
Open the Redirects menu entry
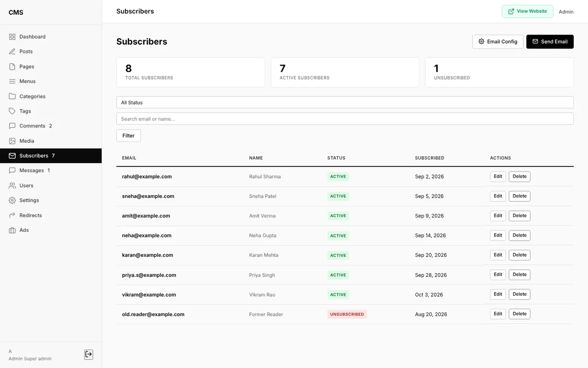pos(51,215)
